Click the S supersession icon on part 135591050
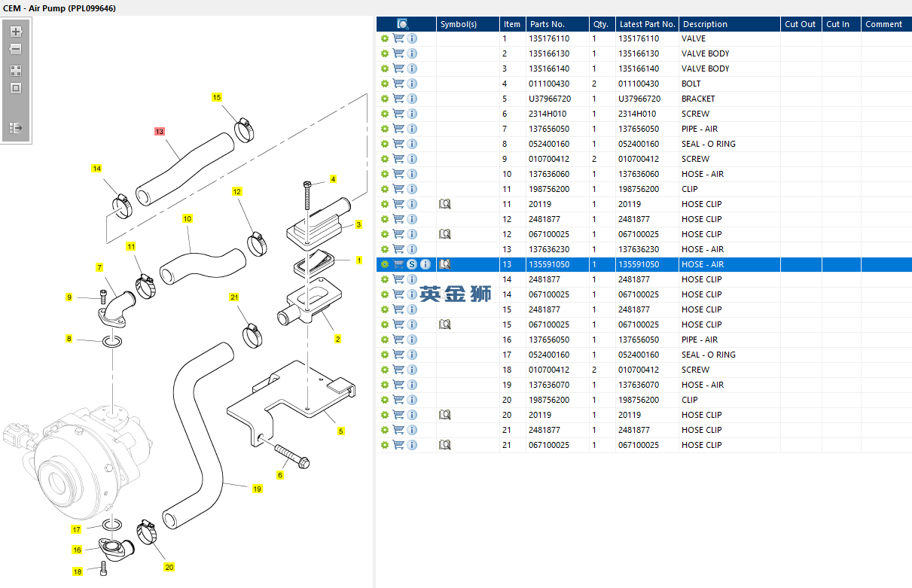 tap(412, 264)
